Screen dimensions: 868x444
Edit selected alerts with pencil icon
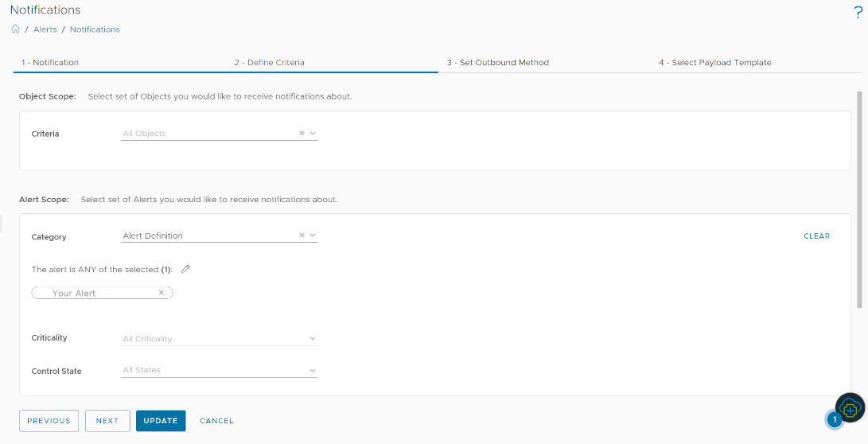[186, 269]
